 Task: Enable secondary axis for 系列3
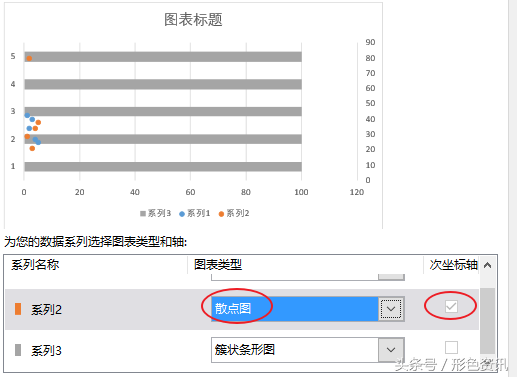[451, 347]
